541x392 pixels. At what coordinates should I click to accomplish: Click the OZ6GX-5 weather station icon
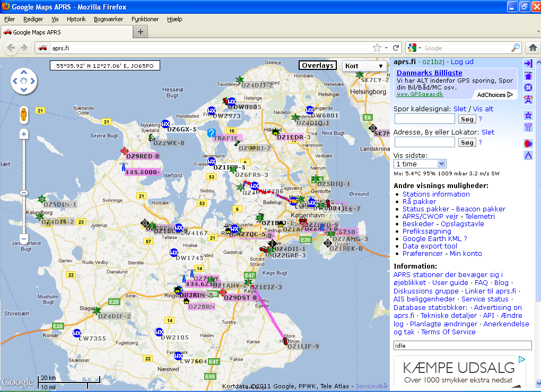[165, 124]
